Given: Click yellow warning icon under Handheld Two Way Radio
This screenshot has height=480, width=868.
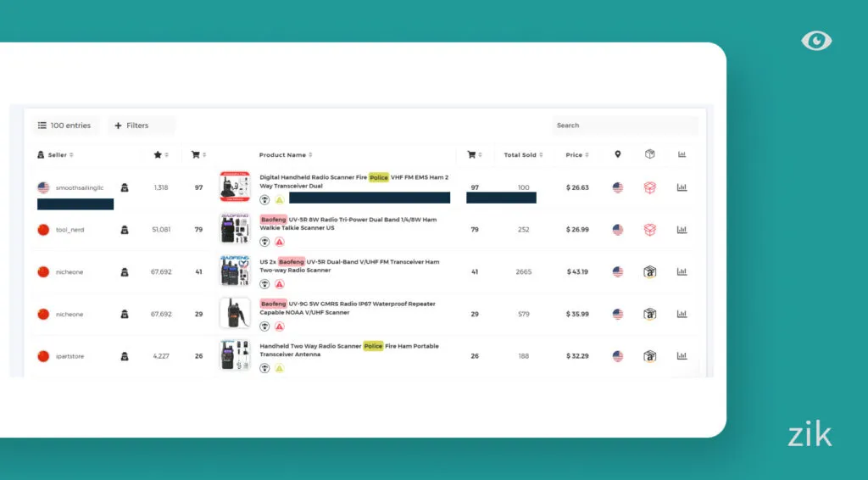Looking at the screenshot, I should (280, 368).
